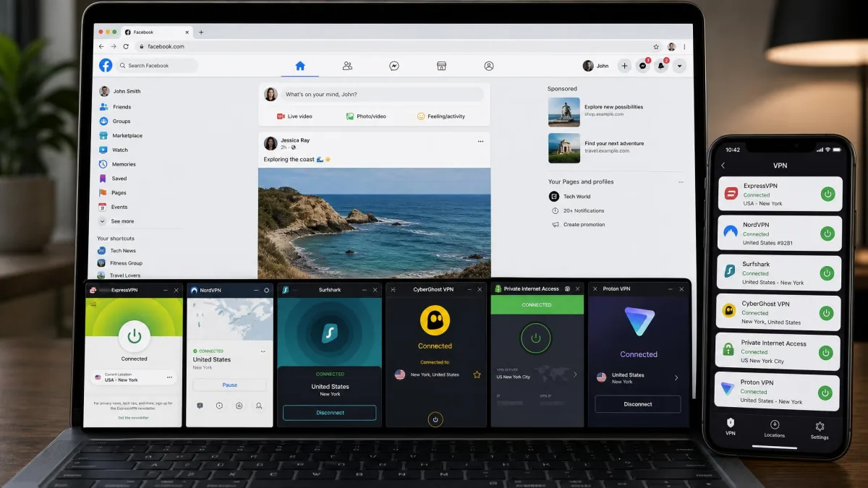Click Disconnect in Surfshark window
Screen dimensions: 868x488
tap(330, 413)
